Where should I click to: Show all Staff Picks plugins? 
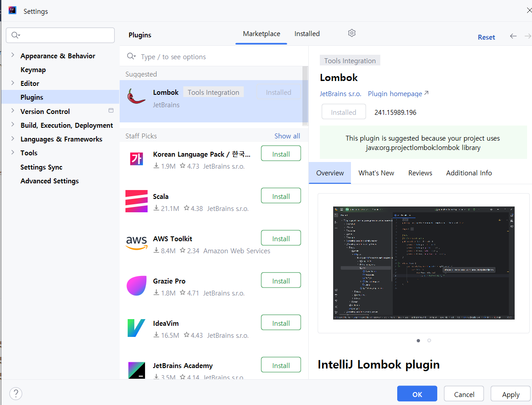click(x=287, y=136)
